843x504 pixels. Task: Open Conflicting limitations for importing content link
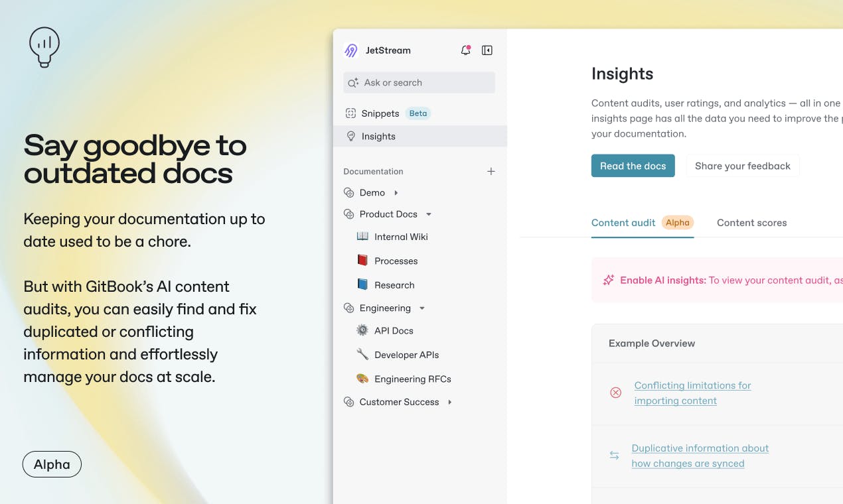[x=692, y=393]
